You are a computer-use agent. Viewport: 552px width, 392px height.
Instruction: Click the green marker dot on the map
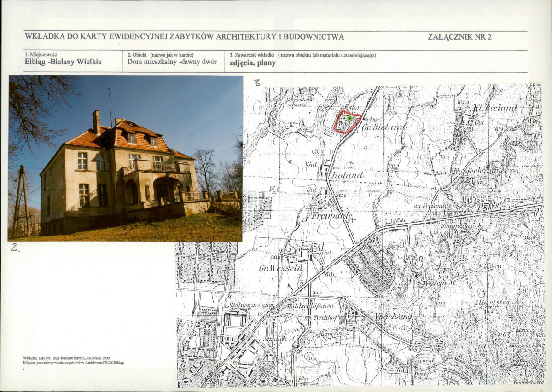(349, 118)
